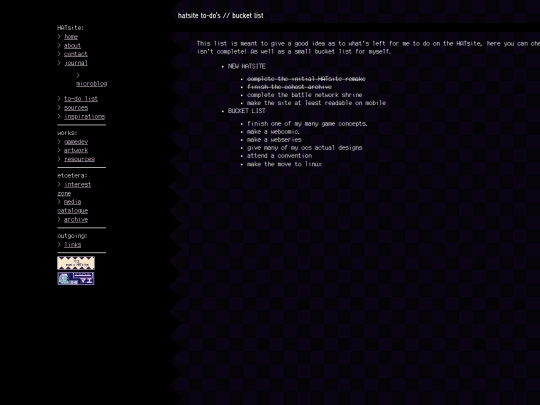Open the outgoing links page
Image resolution: width=540 pixels, height=405 pixels.
click(72, 245)
